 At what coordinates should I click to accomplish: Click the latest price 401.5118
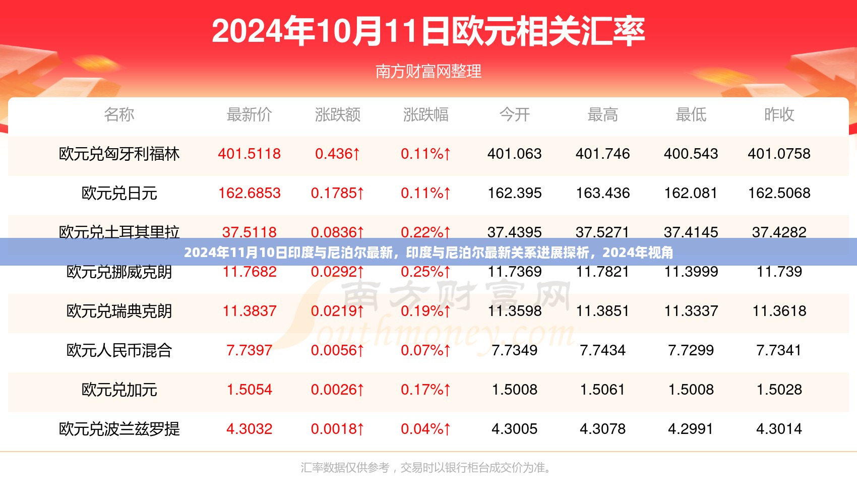click(249, 154)
